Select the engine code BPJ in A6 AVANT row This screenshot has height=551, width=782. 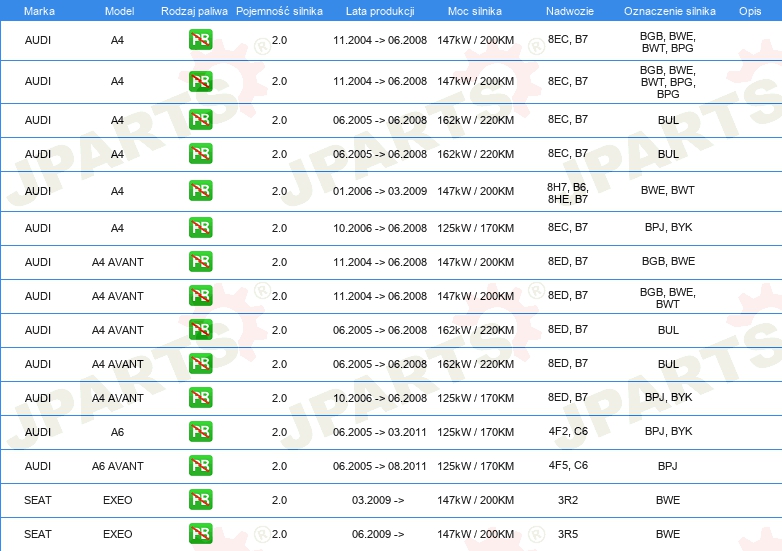668,466
